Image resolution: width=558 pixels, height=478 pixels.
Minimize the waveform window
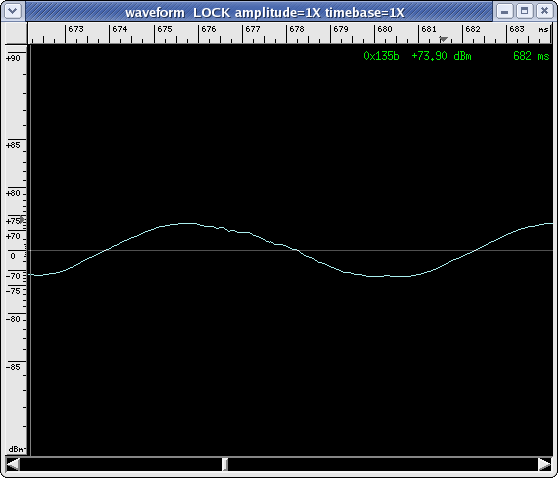504,11
